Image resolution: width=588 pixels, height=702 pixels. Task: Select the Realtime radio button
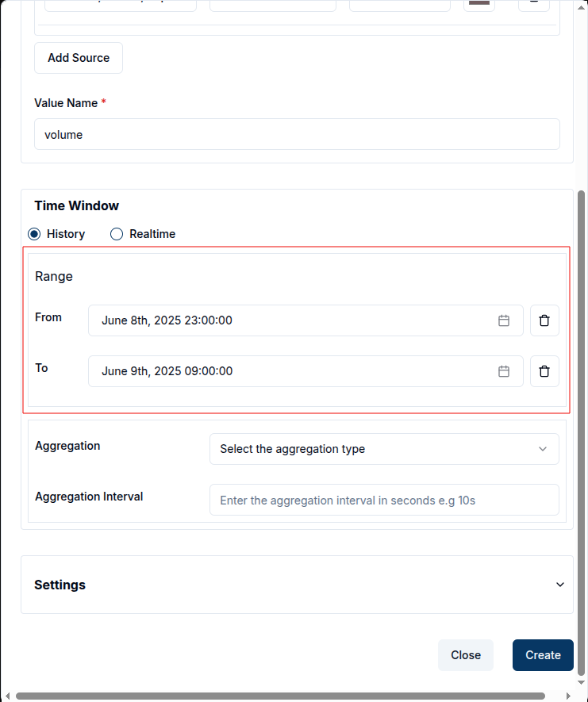(117, 234)
